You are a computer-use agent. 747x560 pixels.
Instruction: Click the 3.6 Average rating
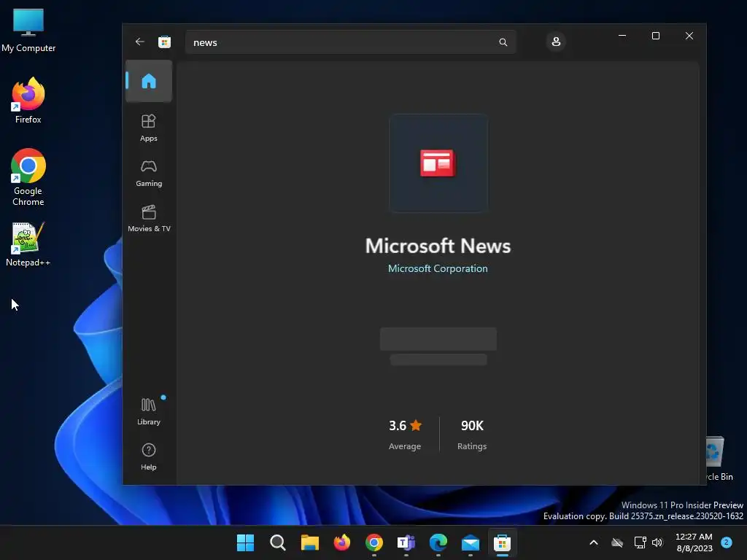(405, 435)
